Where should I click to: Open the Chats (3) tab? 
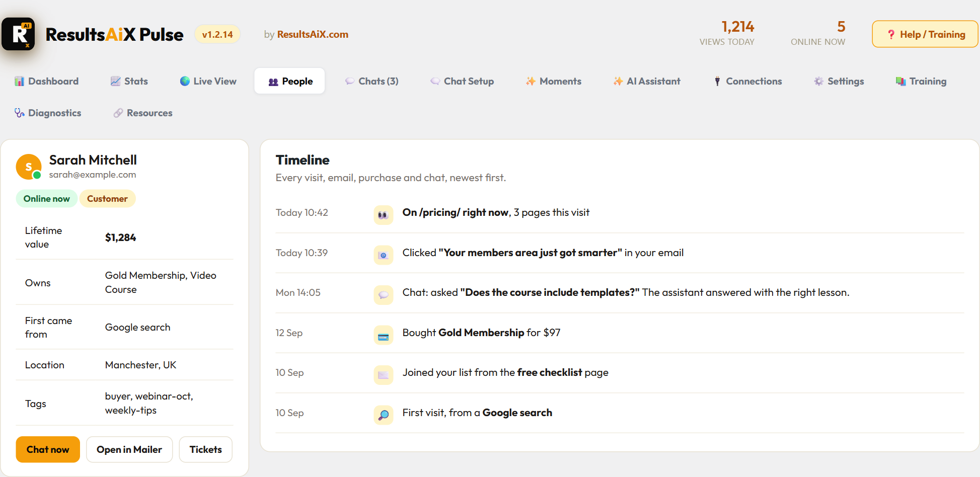[x=372, y=81]
